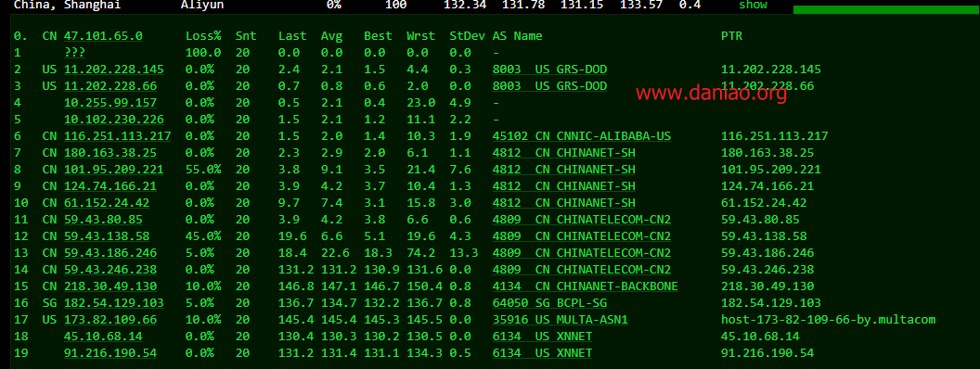Select PTR text 182.54.129.103
The image size is (980, 369).
click(x=770, y=303)
